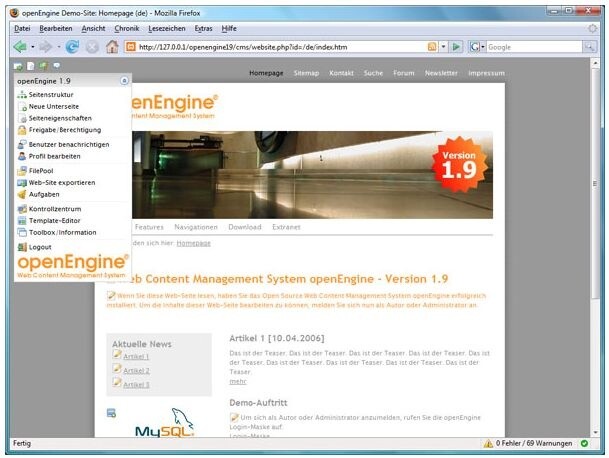This screenshot has height=458, width=609.
Task: Collapse the openEngine 1.9 panel with round button
Action: point(124,81)
